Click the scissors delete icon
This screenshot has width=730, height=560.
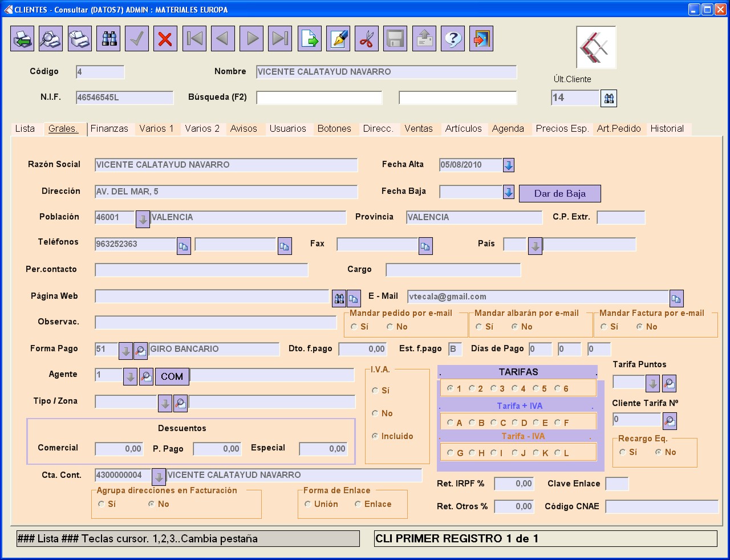367,39
